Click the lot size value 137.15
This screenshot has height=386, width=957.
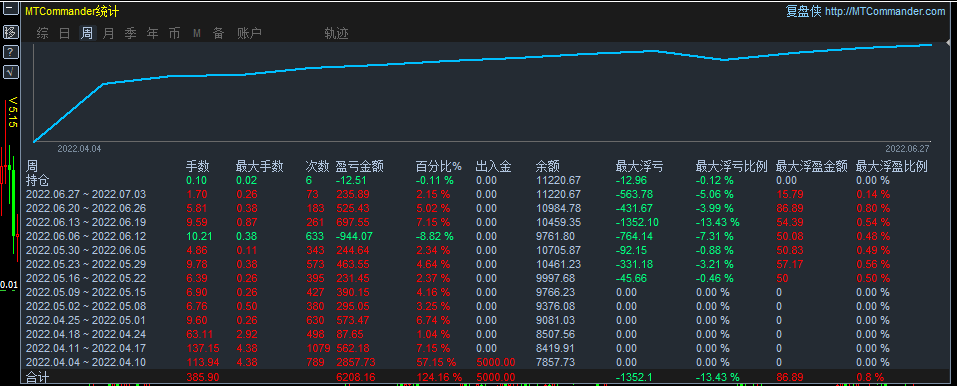(x=202, y=349)
